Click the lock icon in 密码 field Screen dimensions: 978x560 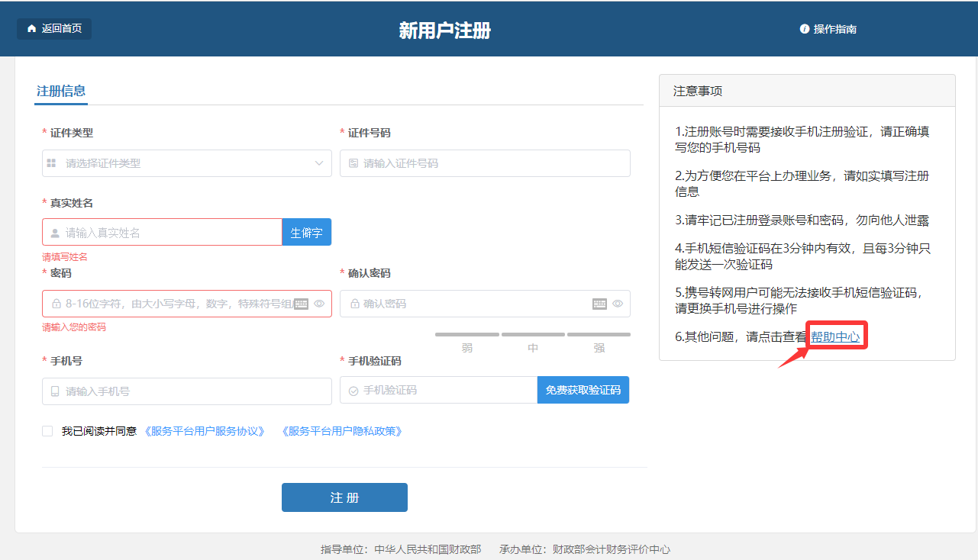coord(56,304)
